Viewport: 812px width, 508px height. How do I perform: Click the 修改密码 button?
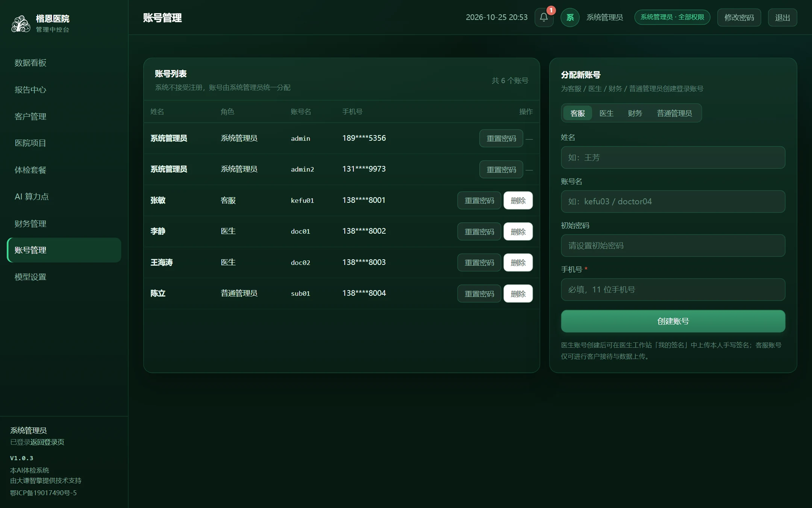pyautogui.click(x=739, y=18)
